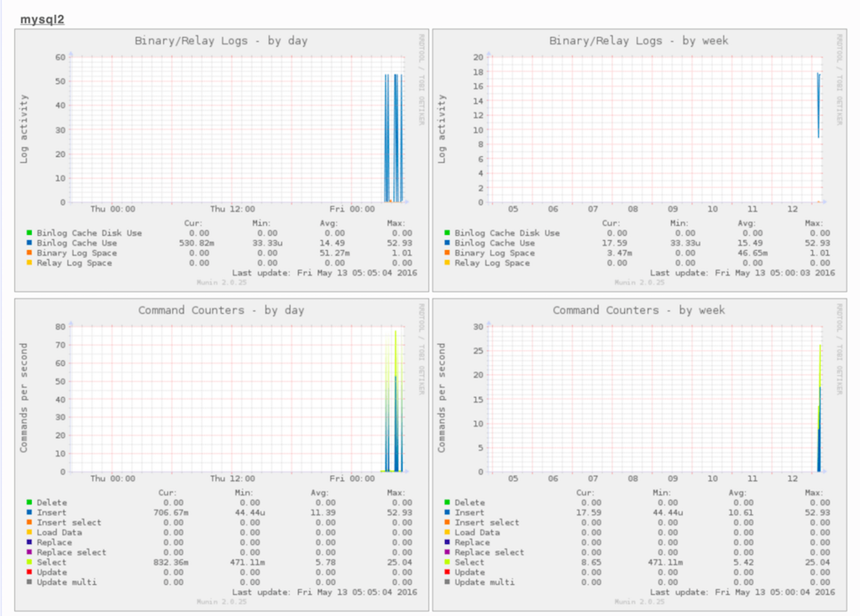Click orange Binary Log Space swatch, by-week logs
The width and height of the screenshot is (860, 616).
coord(447,252)
